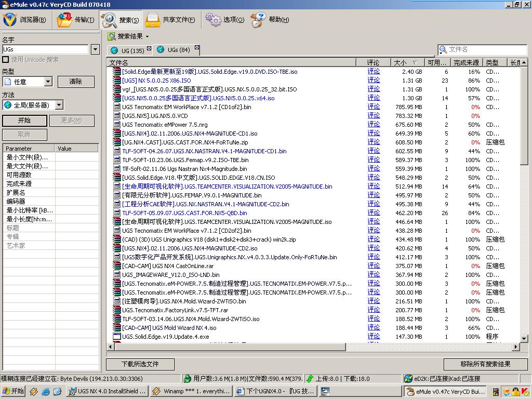Image resolution: width=532 pixels, height=399 pixels.
Task: Click the scroll down arrow of results list
Action: [524, 339]
